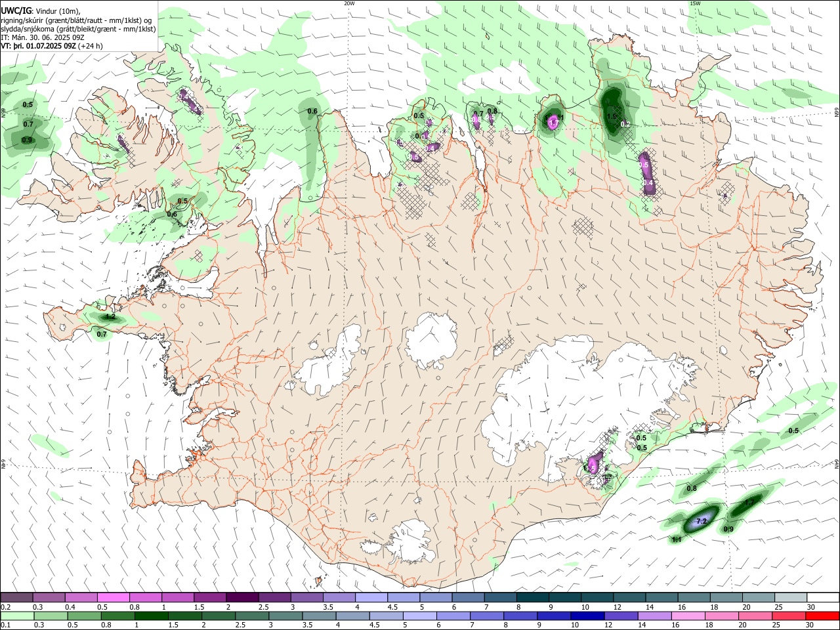The image size is (840, 630).
Task: Click the 'rigning/skúrir' legend description line
Action: tap(76, 20)
